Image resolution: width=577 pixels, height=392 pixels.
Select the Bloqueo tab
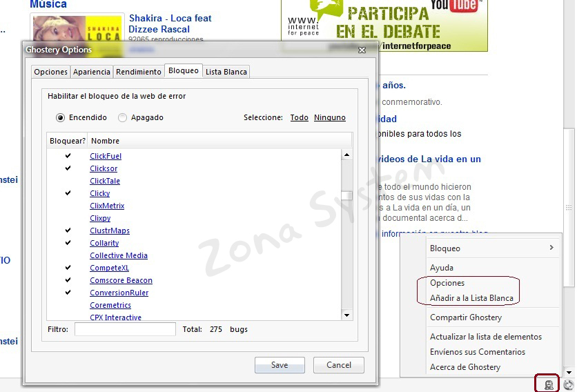point(184,70)
